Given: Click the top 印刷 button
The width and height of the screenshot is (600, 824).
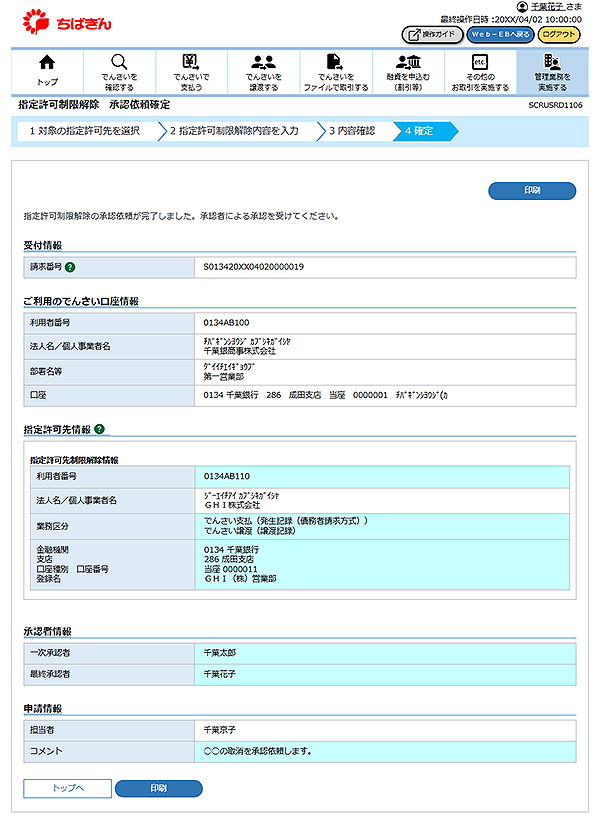Looking at the screenshot, I should [532, 191].
